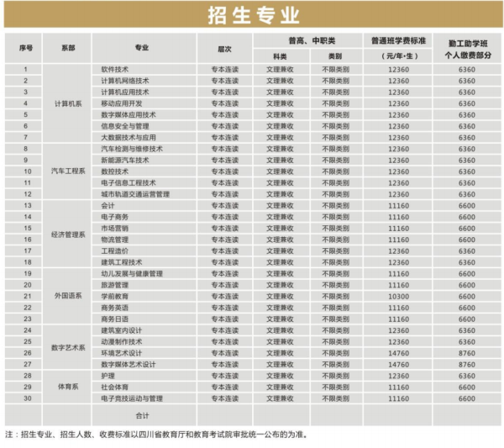This screenshot has height=448, width=504.
Task: Click the 6360 fee in 护理 row
Action: pyautogui.click(x=467, y=376)
